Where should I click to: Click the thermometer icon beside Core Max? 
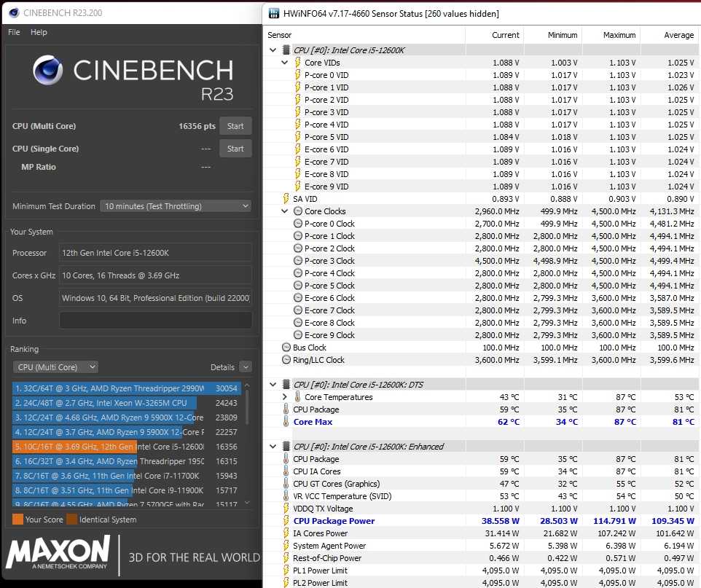pos(286,422)
